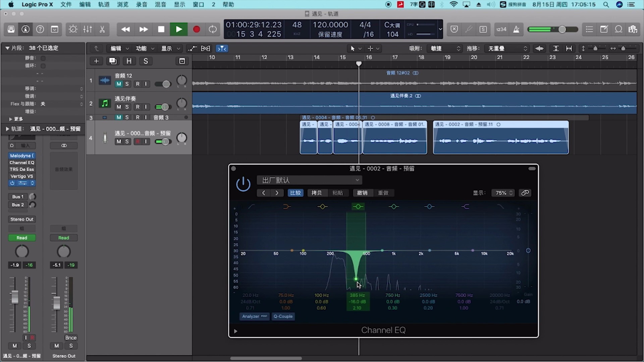Collapse the 片段 region inspector triangle
The height and width of the screenshot is (362, 644).
[x=7, y=48]
